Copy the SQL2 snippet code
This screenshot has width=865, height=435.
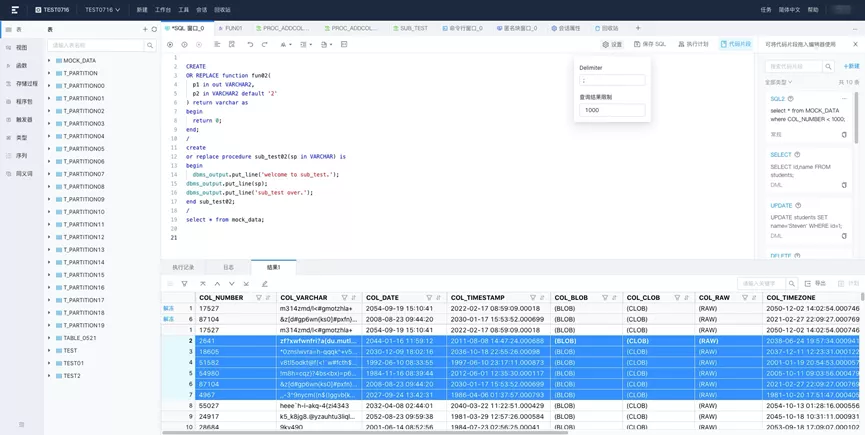click(844, 134)
